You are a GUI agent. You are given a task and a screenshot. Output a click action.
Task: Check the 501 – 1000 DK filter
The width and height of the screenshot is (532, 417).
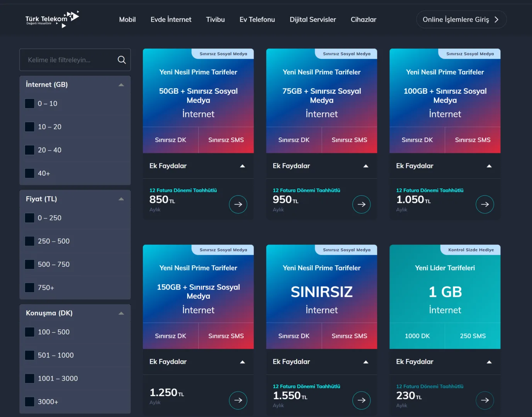30,355
